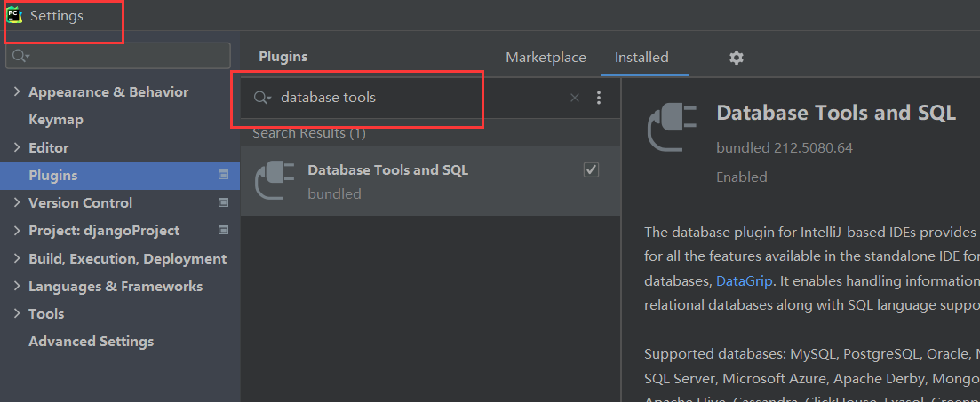Switch to the Installed tab

(x=641, y=58)
